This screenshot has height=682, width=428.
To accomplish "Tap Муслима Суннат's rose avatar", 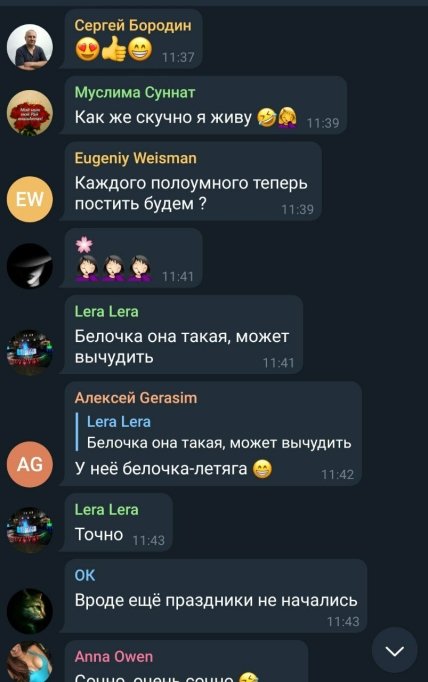I will pos(30,112).
